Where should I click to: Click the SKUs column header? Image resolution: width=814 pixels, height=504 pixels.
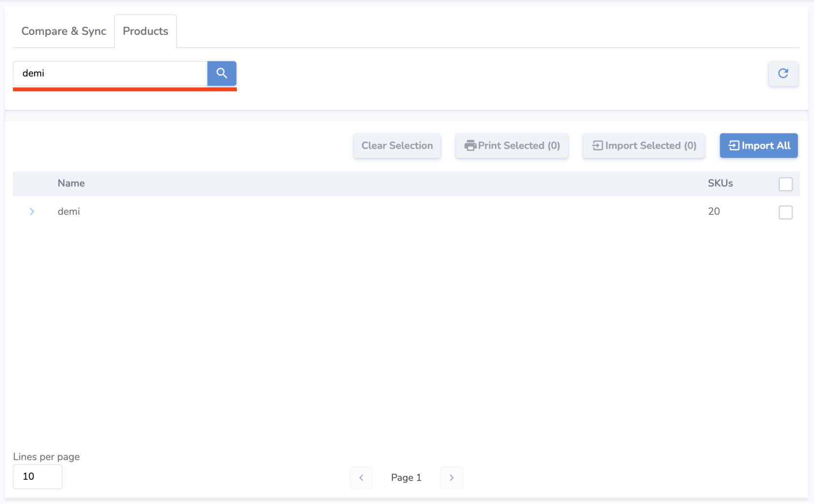[720, 183]
